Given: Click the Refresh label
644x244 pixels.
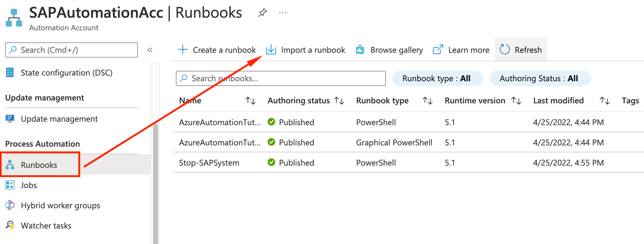Looking at the screenshot, I should [528, 50].
